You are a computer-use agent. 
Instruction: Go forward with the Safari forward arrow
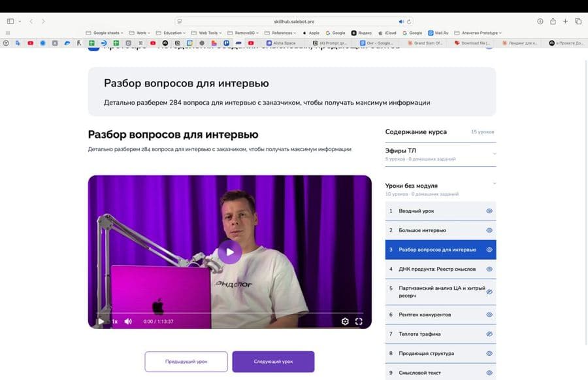coord(43,22)
